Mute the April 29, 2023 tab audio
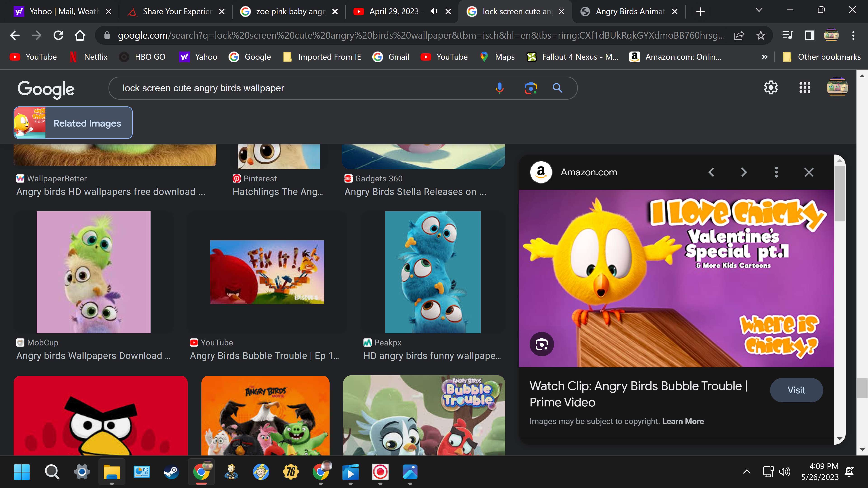868x488 pixels. pos(433,12)
